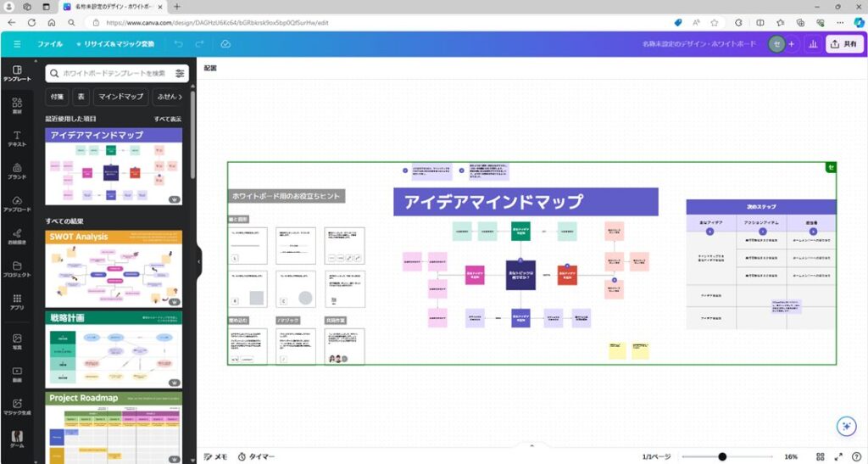Viewport: 868px width, 464px height.
Task: Open the ファイル menu
Action: click(49, 43)
